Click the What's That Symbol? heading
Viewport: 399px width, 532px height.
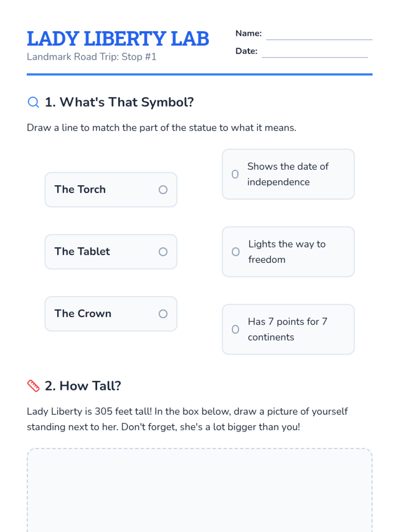[119, 102]
